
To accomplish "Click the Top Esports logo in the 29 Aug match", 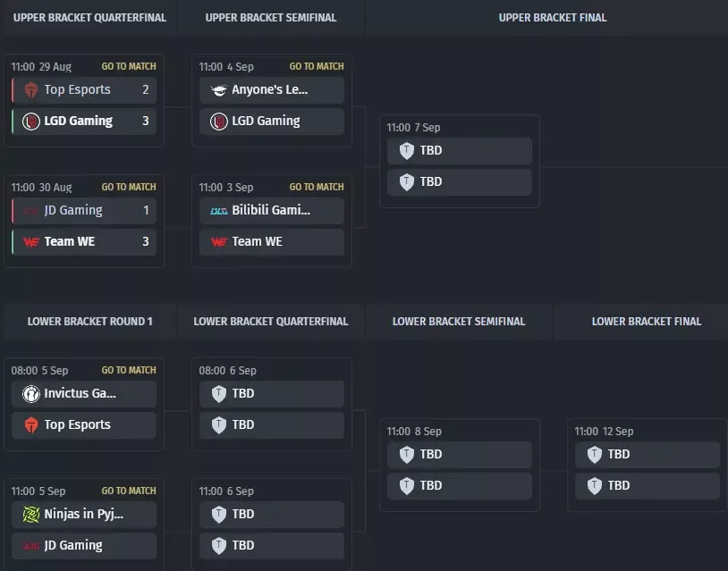I will pos(31,89).
